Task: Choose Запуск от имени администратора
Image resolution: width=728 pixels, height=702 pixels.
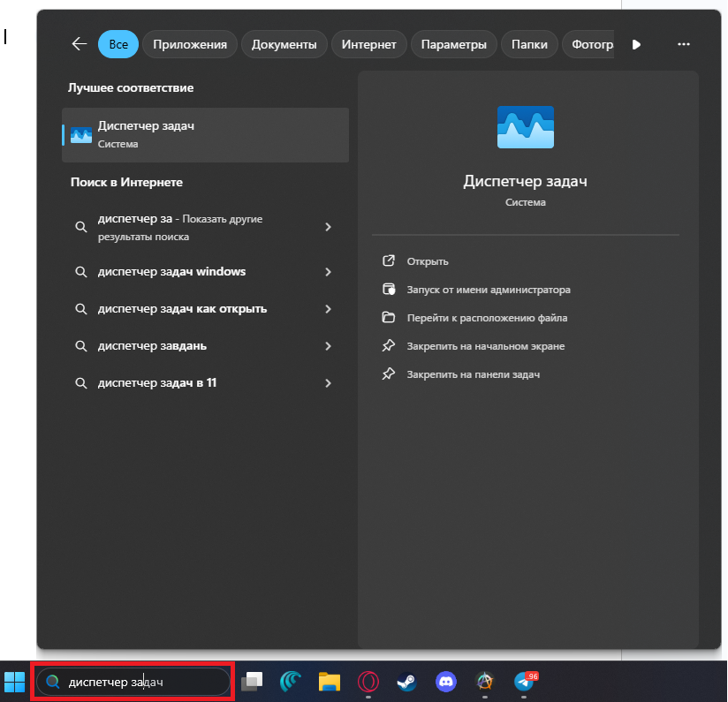Action: [x=488, y=290]
